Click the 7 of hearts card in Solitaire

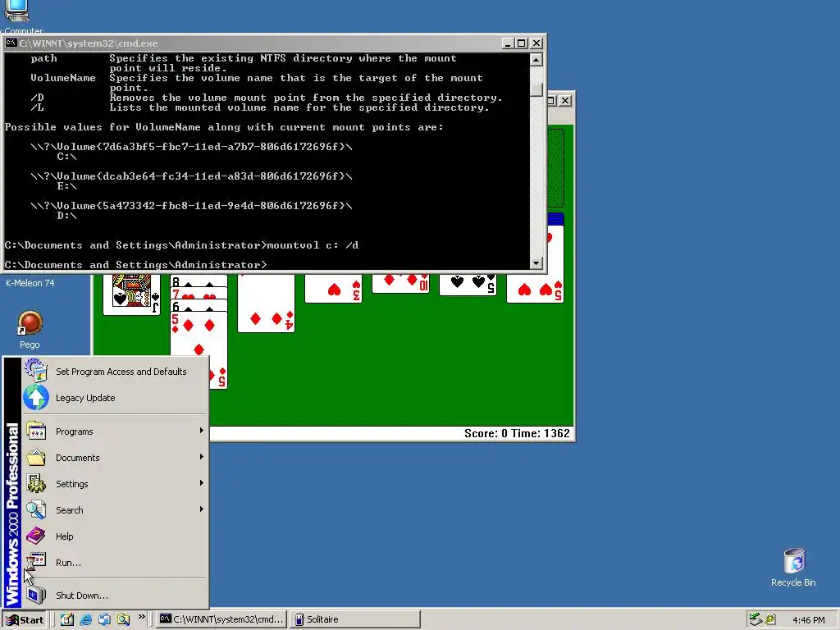click(x=199, y=294)
